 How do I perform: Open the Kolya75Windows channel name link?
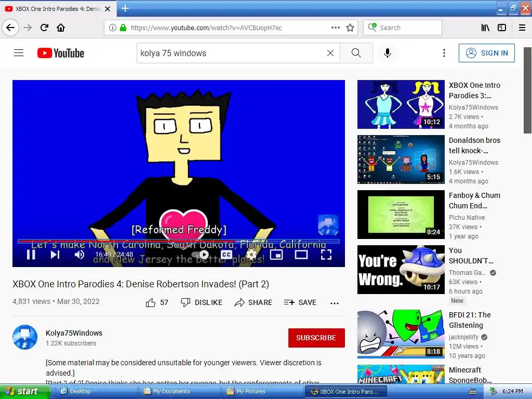74,333
